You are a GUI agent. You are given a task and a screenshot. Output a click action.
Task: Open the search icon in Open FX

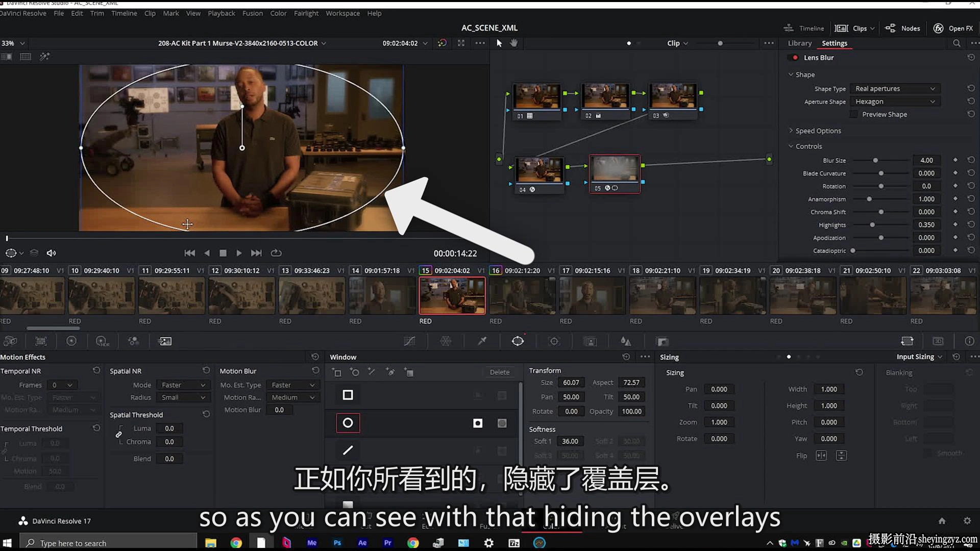957,43
